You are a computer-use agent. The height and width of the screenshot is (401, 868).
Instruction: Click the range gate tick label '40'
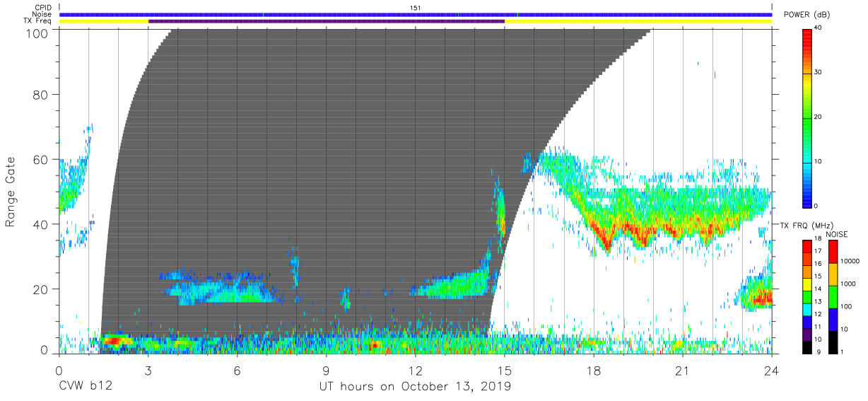(x=42, y=224)
